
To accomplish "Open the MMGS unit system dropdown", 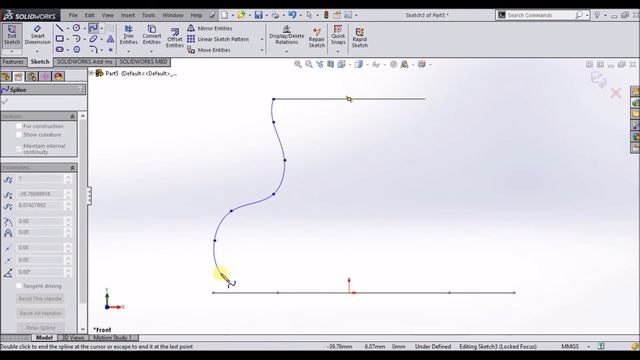I will pos(589,347).
